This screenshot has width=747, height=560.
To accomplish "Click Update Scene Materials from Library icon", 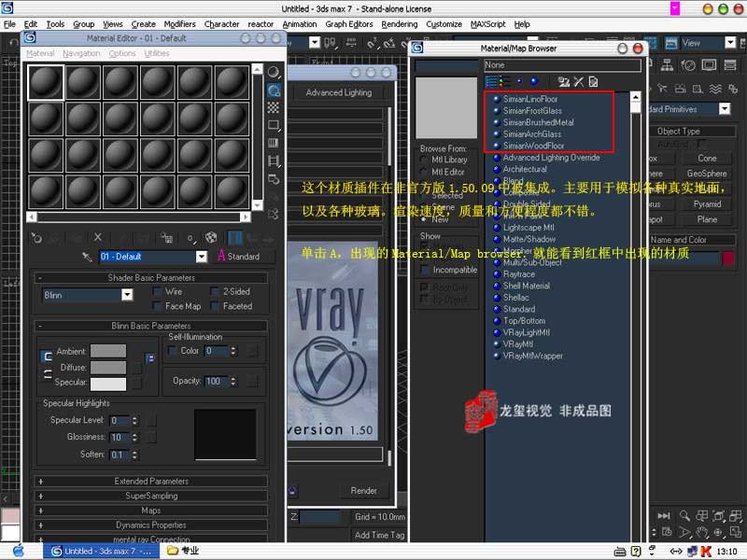I will point(564,82).
